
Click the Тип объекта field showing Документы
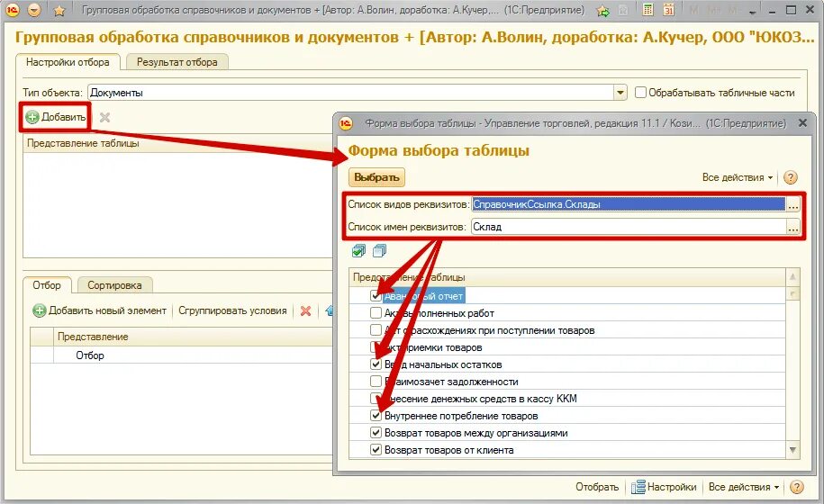coord(350,93)
